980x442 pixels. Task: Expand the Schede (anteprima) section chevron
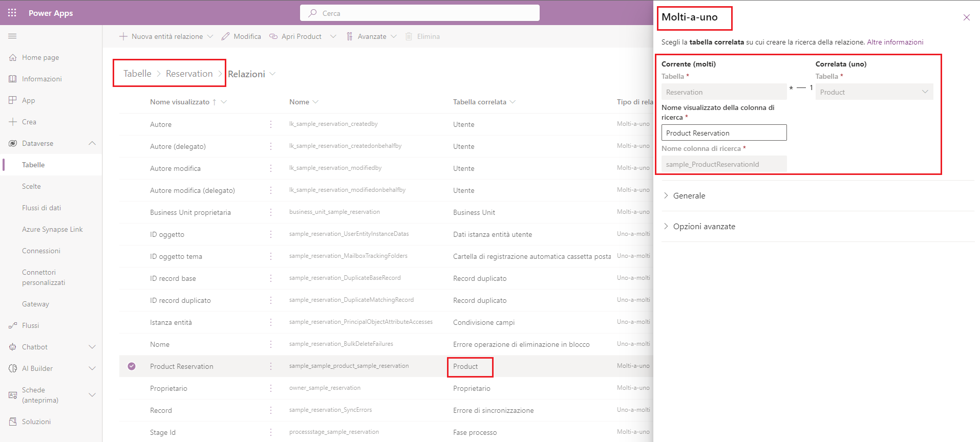click(92, 395)
